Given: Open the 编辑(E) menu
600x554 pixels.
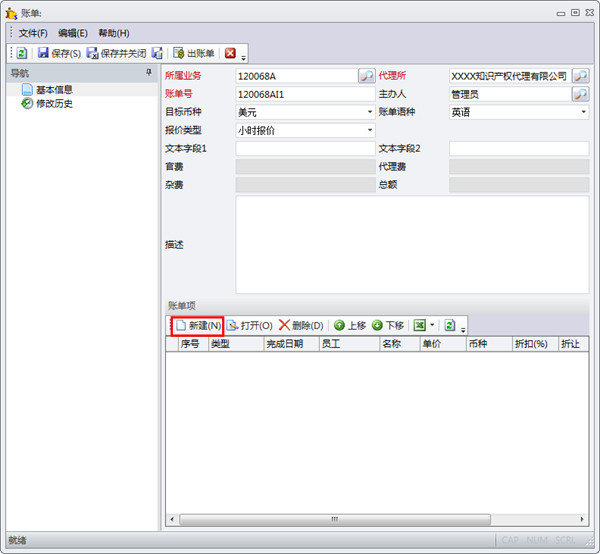Looking at the screenshot, I should point(73,33).
